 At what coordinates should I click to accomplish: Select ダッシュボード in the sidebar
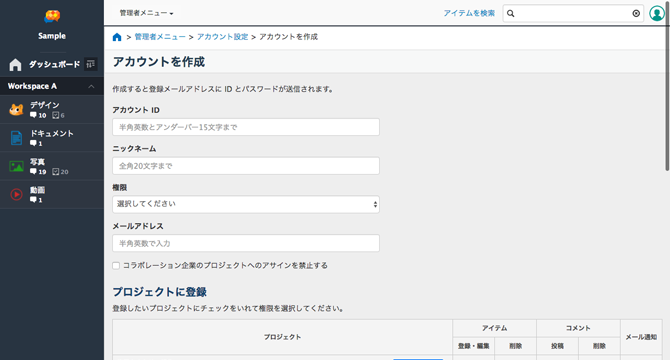point(54,64)
